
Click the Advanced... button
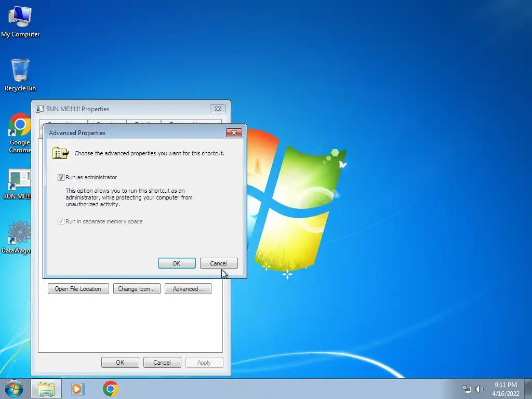pos(188,289)
